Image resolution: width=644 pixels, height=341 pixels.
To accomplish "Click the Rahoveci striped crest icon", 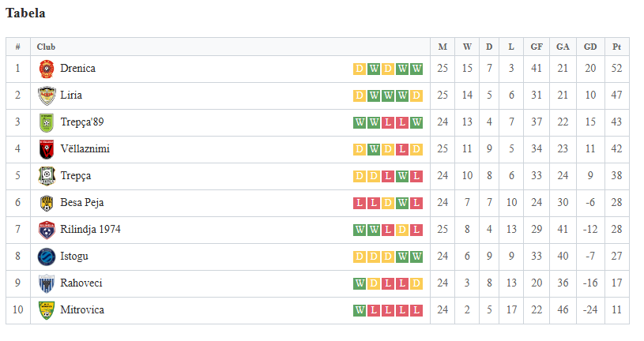I will click(x=47, y=283).
